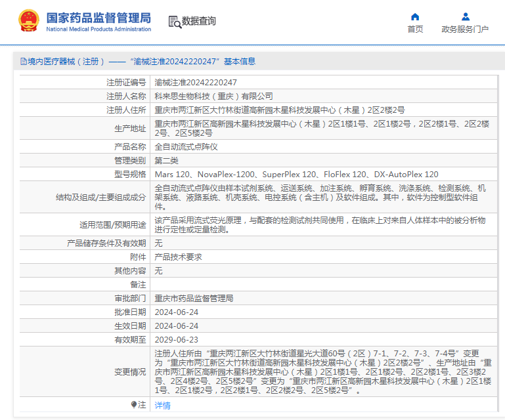Open the 数据查询 text link

pyautogui.click(x=198, y=21)
